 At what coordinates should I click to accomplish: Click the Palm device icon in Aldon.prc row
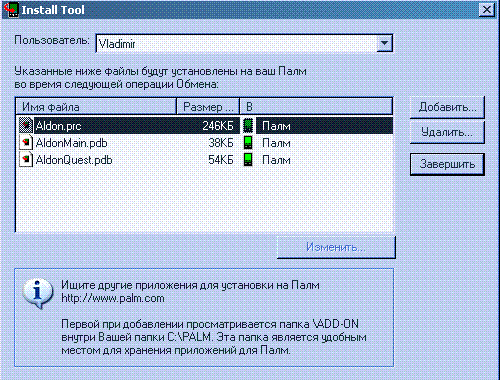click(x=248, y=126)
